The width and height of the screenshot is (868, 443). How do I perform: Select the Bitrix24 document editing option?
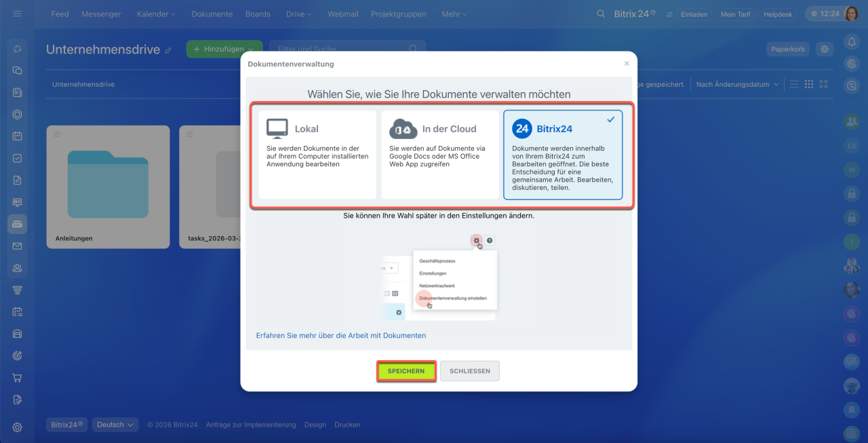[563, 155]
